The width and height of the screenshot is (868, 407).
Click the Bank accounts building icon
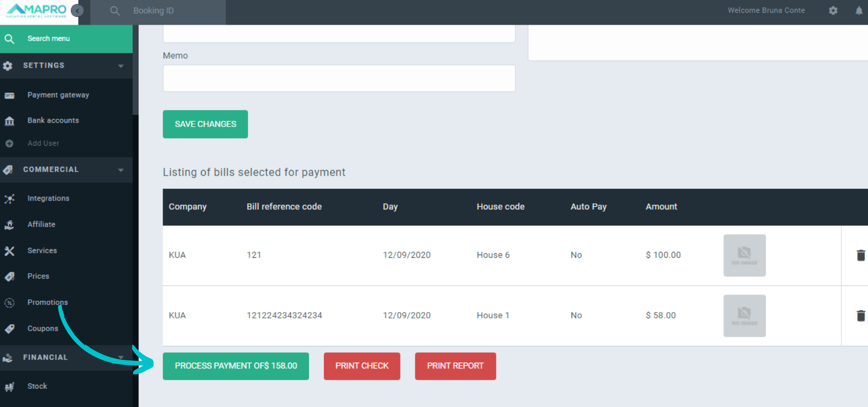coord(9,121)
